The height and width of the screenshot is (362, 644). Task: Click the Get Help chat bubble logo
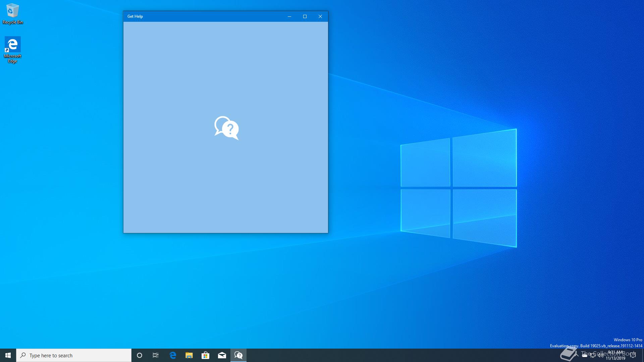coord(226,128)
